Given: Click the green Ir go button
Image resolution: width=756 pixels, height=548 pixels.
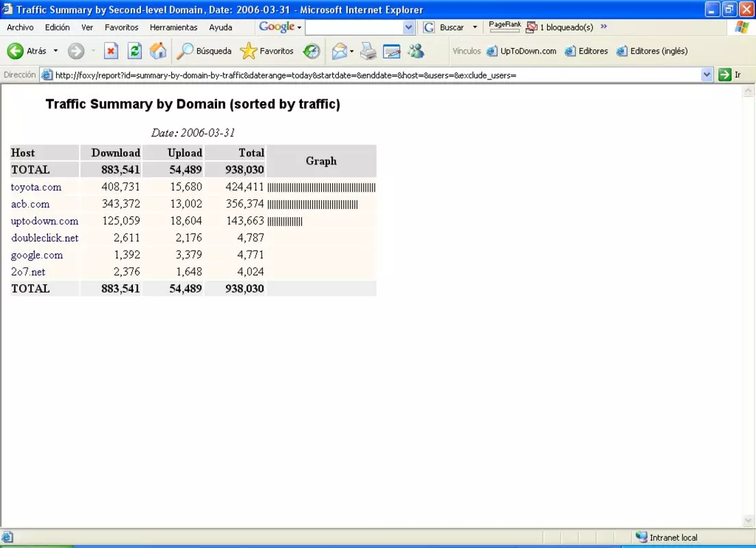Looking at the screenshot, I should 724,75.
